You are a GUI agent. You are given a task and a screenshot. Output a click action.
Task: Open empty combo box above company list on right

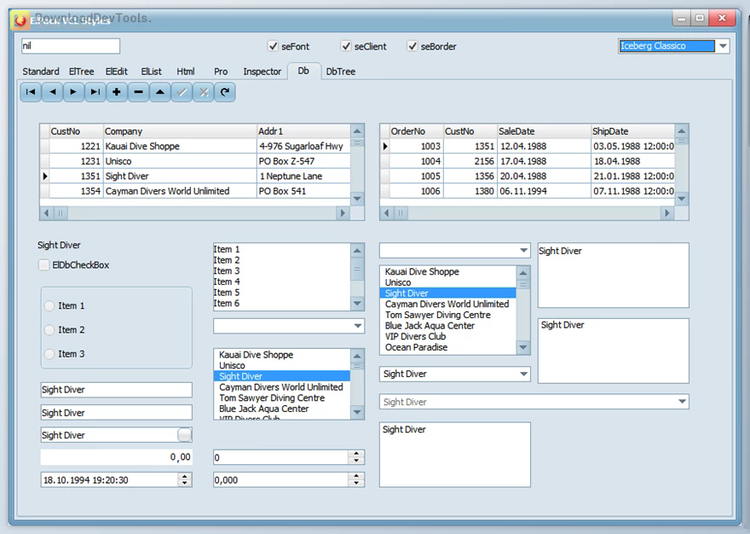524,250
